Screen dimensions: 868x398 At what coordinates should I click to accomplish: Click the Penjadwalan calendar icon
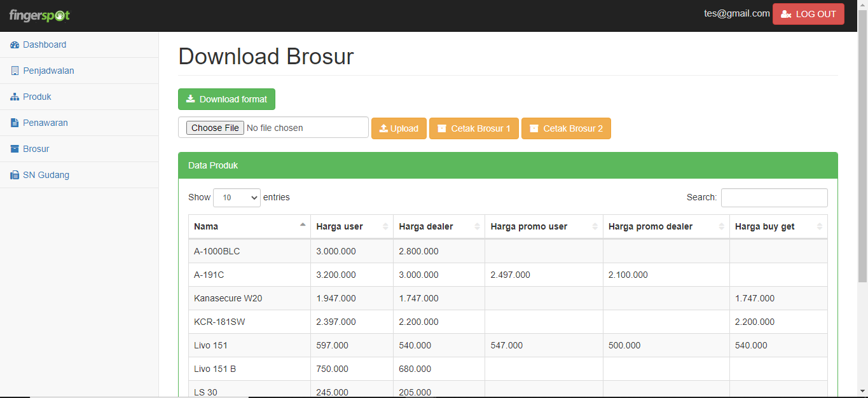[x=15, y=71]
